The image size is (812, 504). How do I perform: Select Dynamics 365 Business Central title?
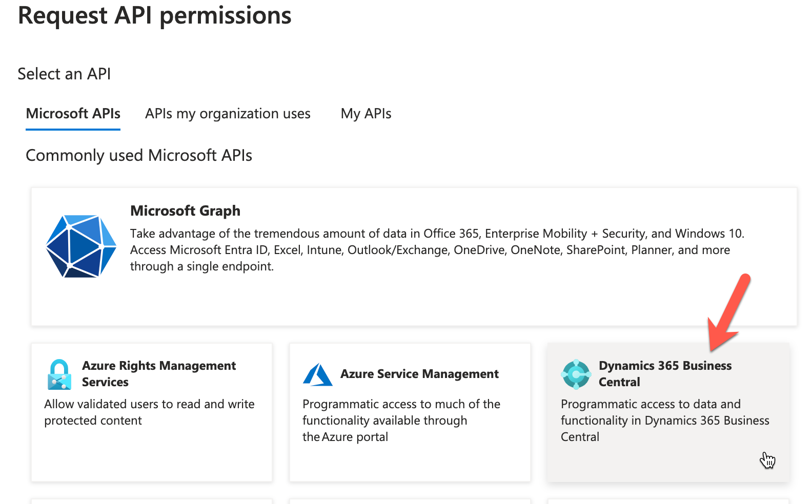(665, 374)
